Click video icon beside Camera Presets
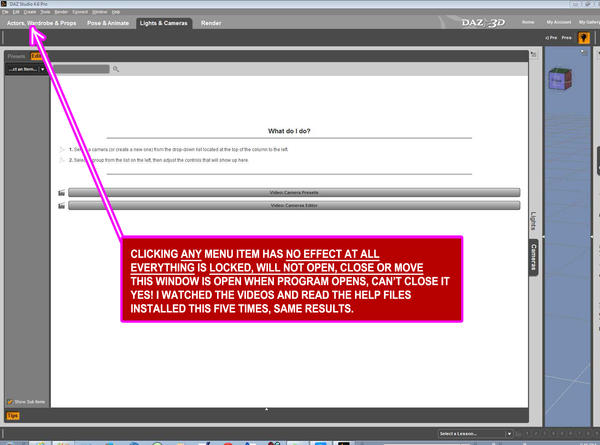Viewport: 600px width, 445px height. click(61, 193)
